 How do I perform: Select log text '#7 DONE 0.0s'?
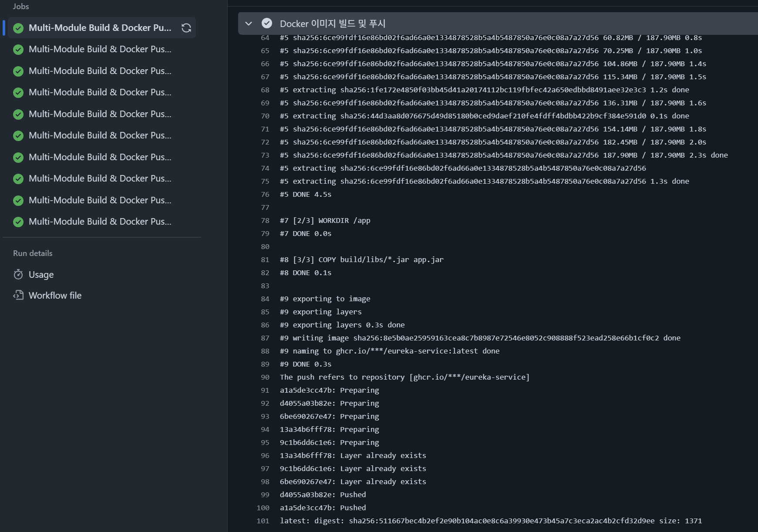[x=306, y=234]
